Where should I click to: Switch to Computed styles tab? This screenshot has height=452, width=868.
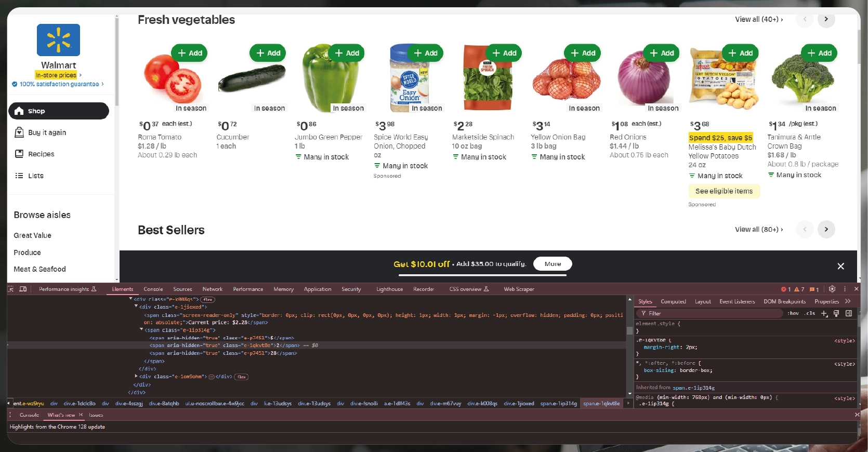(x=673, y=301)
